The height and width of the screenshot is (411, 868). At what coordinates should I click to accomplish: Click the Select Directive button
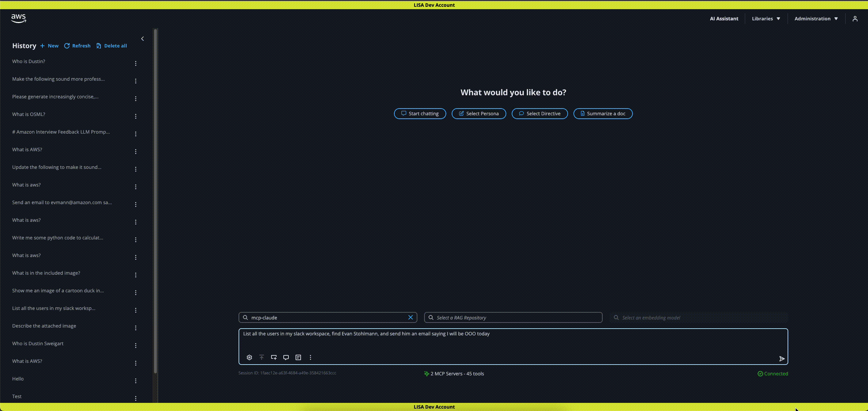coord(540,114)
